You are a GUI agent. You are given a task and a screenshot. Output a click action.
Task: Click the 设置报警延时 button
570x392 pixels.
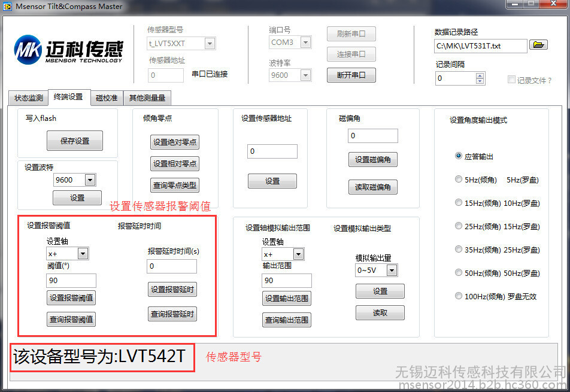point(172,289)
